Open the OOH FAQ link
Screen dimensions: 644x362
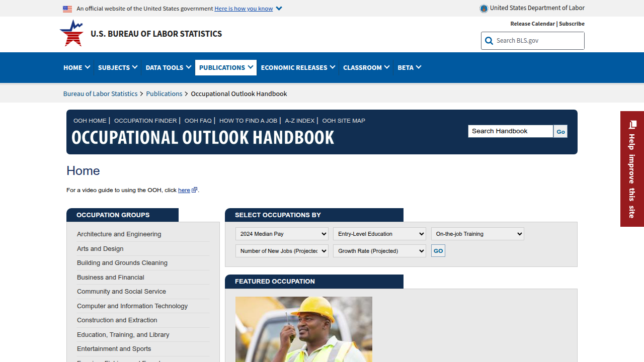[198, 121]
